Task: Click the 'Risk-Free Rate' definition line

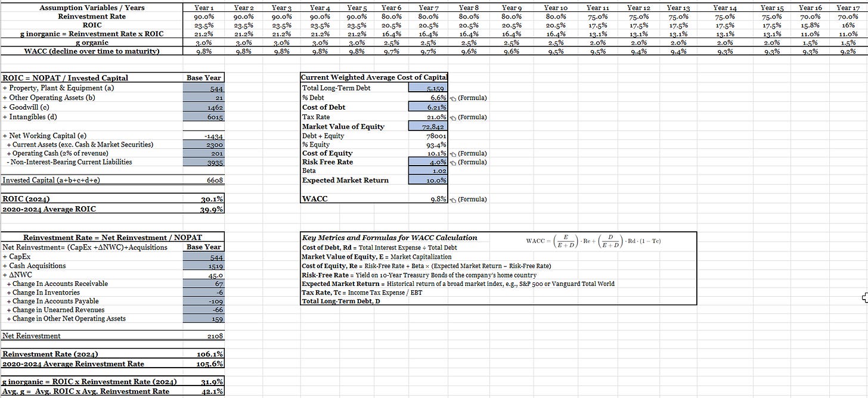Action: coord(419,275)
